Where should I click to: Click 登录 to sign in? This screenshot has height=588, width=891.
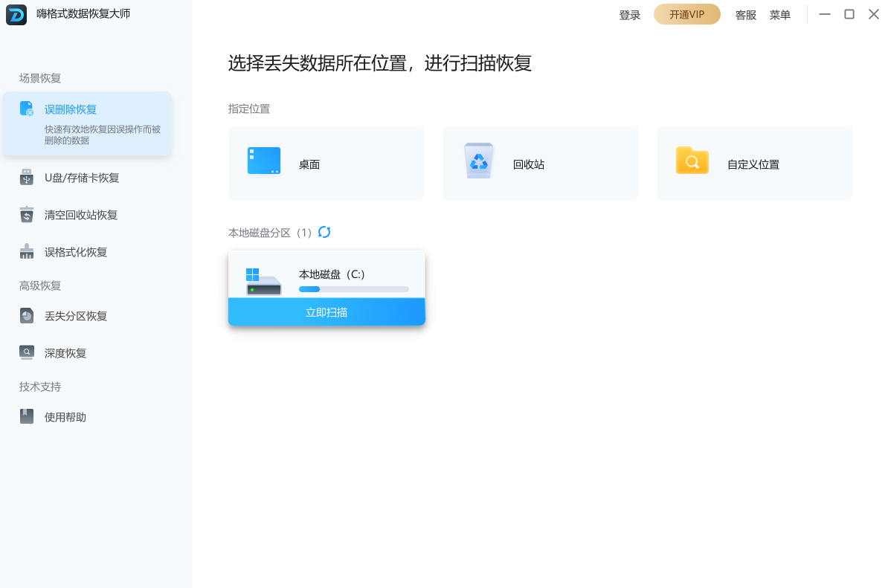coord(629,14)
